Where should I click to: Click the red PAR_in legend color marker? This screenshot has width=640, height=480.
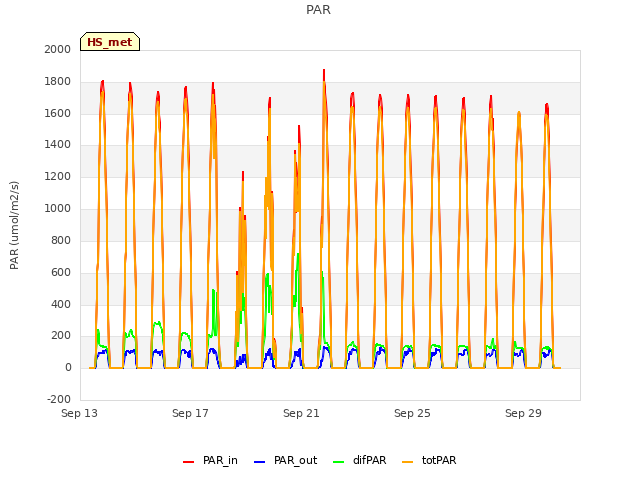(x=188, y=462)
